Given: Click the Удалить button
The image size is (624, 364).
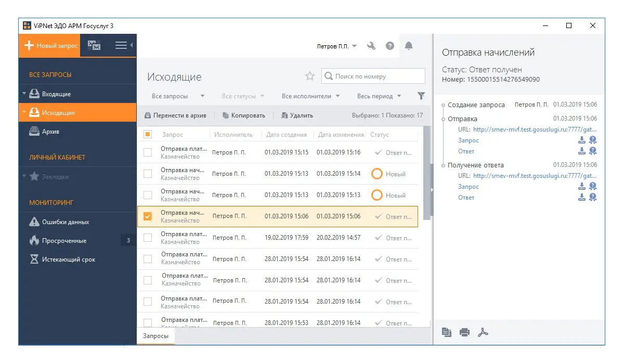Looking at the screenshot, I should pos(297,115).
